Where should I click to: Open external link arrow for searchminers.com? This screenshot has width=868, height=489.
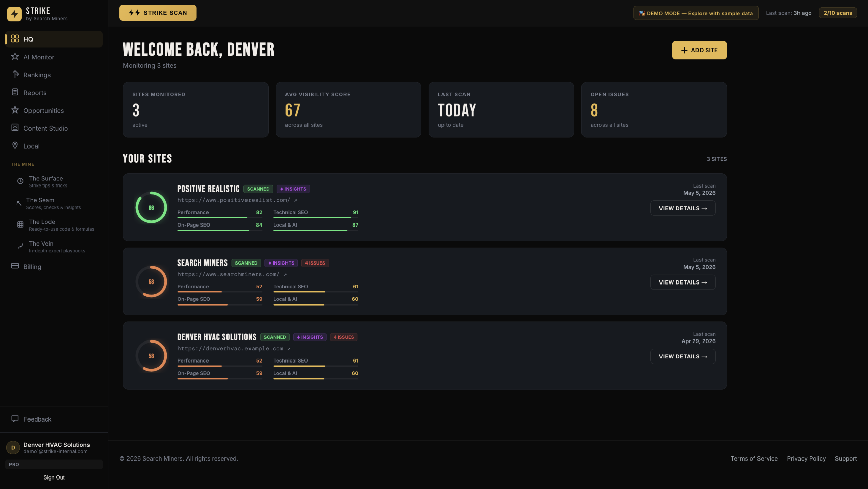click(x=285, y=275)
